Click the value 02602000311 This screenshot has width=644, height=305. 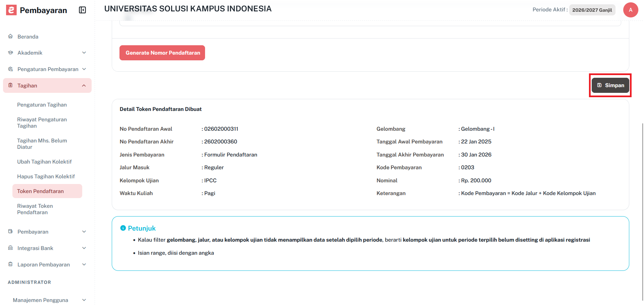pyautogui.click(x=221, y=129)
